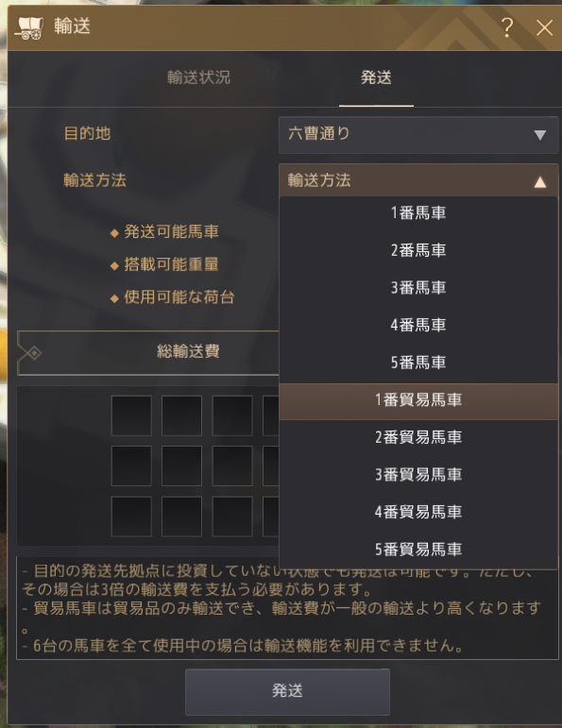Click the second empty slot in the middle row
The image size is (562, 728).
pyautogui.click(x=181, y=466)
